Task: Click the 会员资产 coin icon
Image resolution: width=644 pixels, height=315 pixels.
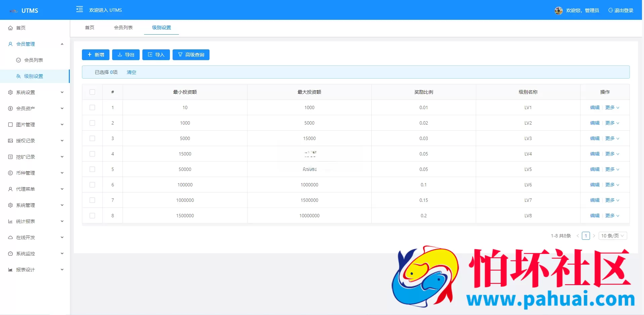Action: coord(10,108)
